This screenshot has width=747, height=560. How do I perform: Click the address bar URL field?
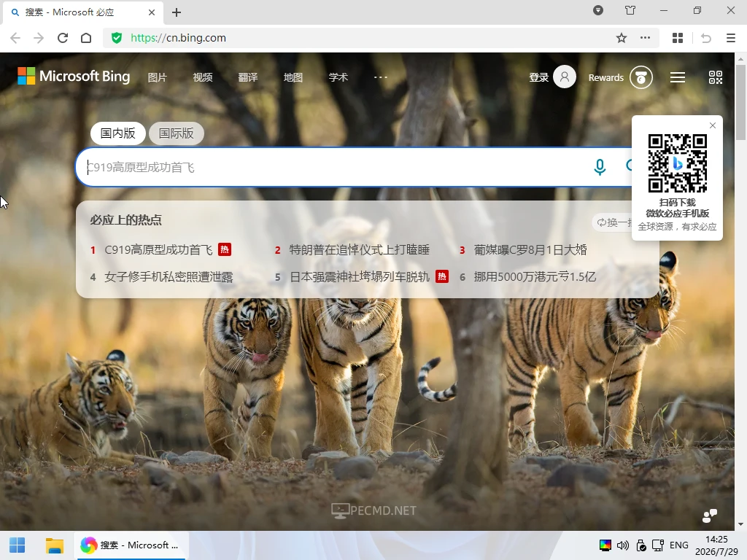(x=357, y=38)
